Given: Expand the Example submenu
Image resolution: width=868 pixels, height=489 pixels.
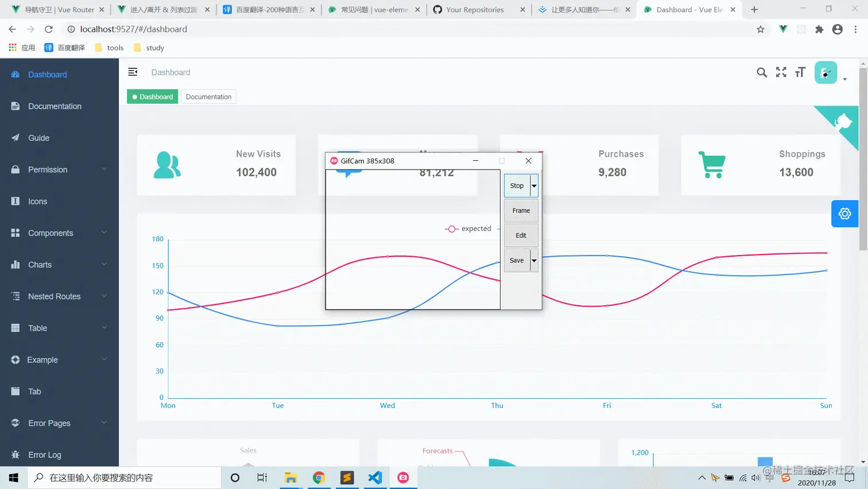Looking at the screenshot, I should pos(59,360).
